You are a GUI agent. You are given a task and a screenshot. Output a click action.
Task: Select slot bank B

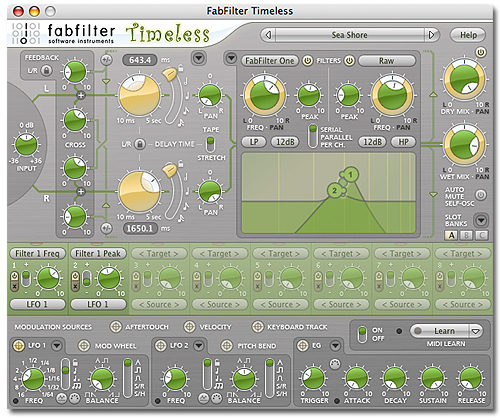click(x=466, y=235)
